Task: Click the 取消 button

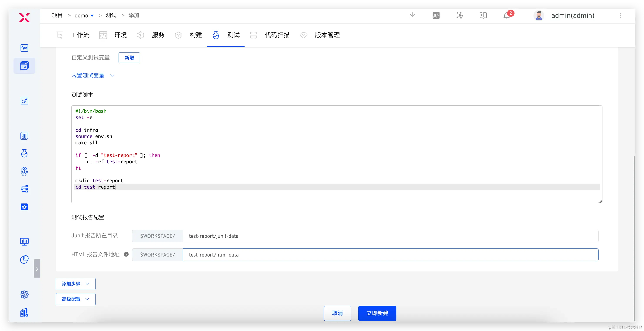Action: 337,313
